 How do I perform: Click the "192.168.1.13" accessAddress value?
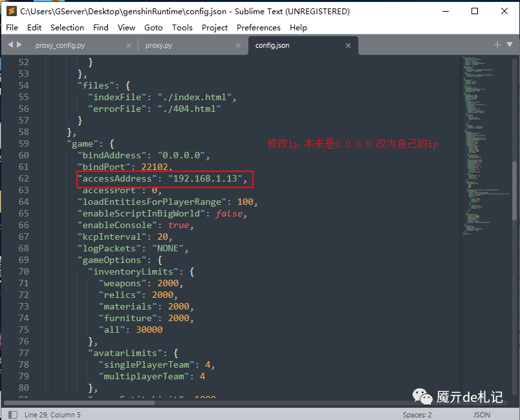[x=205, y=178]
